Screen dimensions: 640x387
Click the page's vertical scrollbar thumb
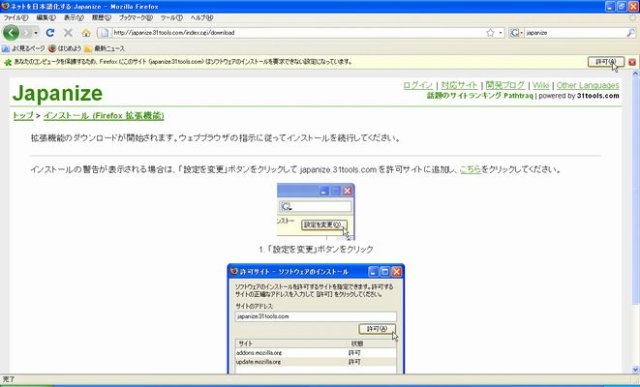pos(636,190)
